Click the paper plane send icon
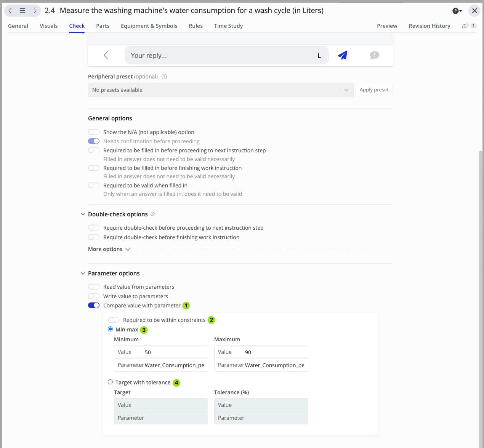 pyautogui.click(x=343, y=55)
